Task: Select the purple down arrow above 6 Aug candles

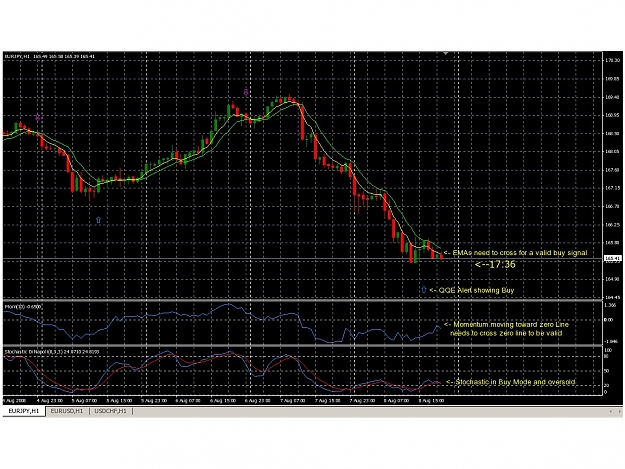Action: tap(246, 92)
